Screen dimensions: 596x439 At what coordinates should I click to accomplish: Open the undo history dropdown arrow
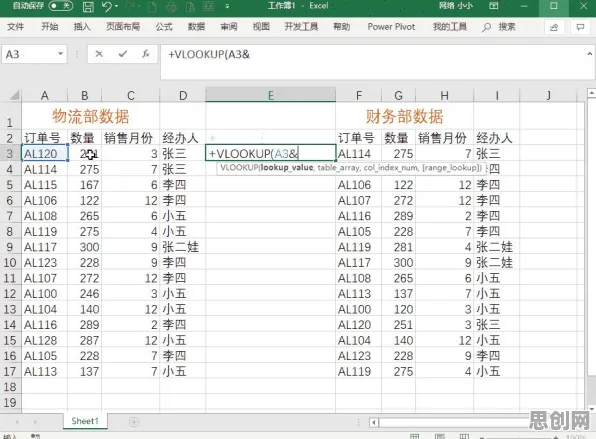coord(116,6)
